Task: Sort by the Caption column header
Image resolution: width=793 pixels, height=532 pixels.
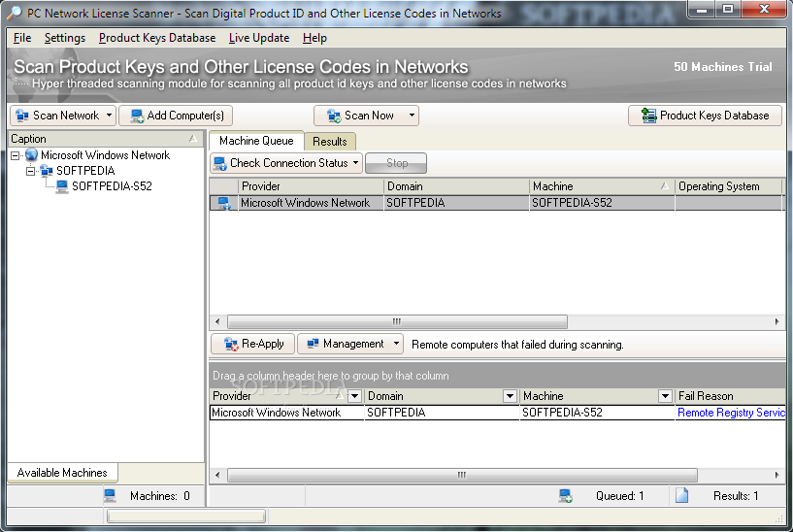Action: [x=105, y=139]
